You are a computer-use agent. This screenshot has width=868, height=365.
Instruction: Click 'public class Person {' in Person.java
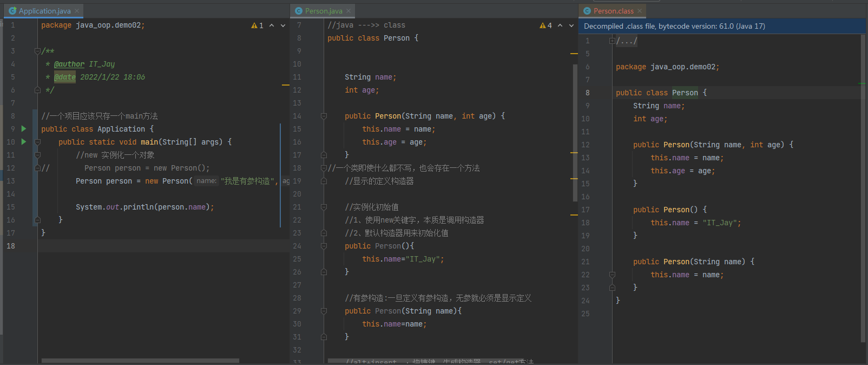point(373,38)
